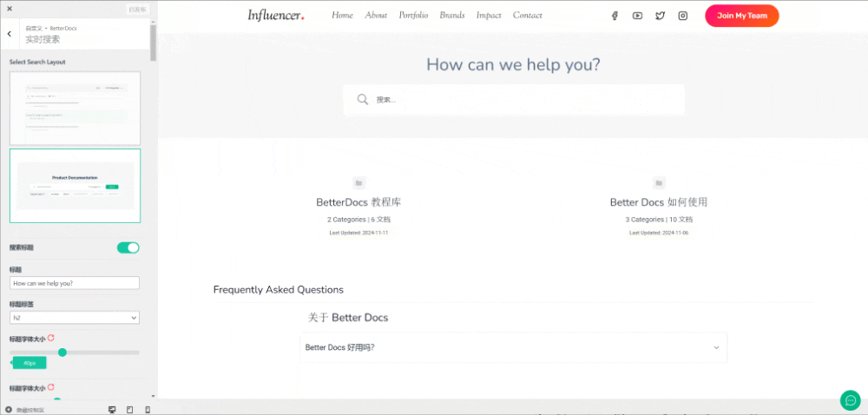This screenshot has width=868, height=415.
Task: Click the 实时搜索 section title
Action: (43, 39)
